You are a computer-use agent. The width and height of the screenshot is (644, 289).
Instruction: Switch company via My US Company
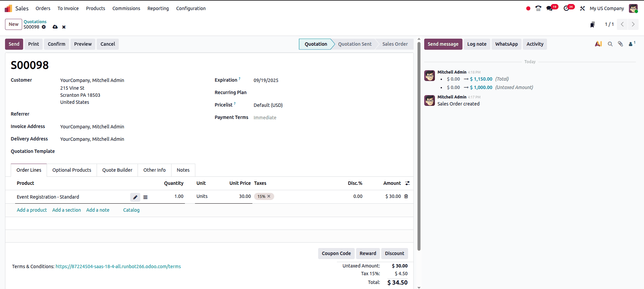(x=607, y=8)
